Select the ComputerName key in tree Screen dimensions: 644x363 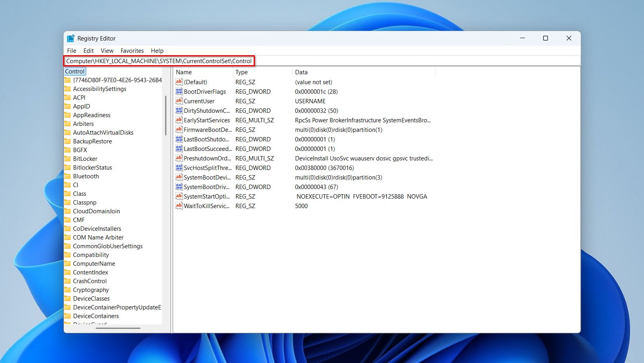click(x=94, y=264)
